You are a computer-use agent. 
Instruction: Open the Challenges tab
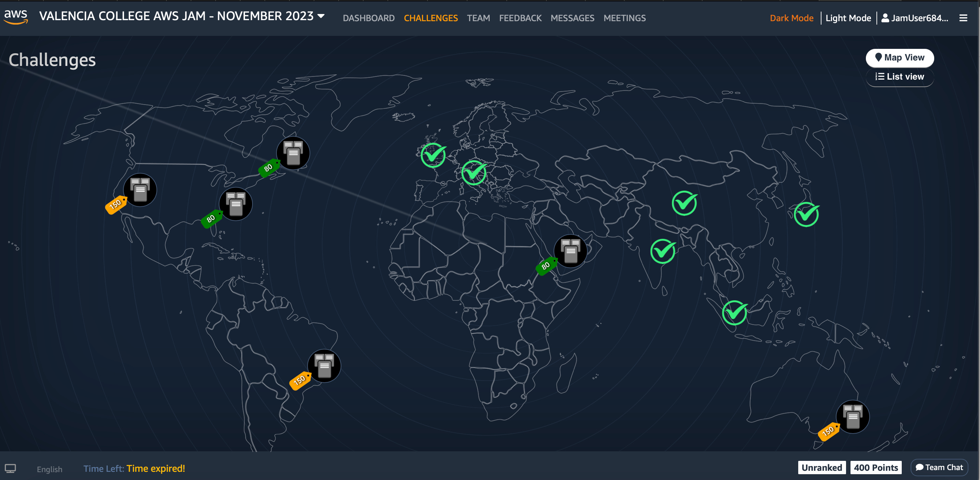pyautogui.click(x=431, y=18)
